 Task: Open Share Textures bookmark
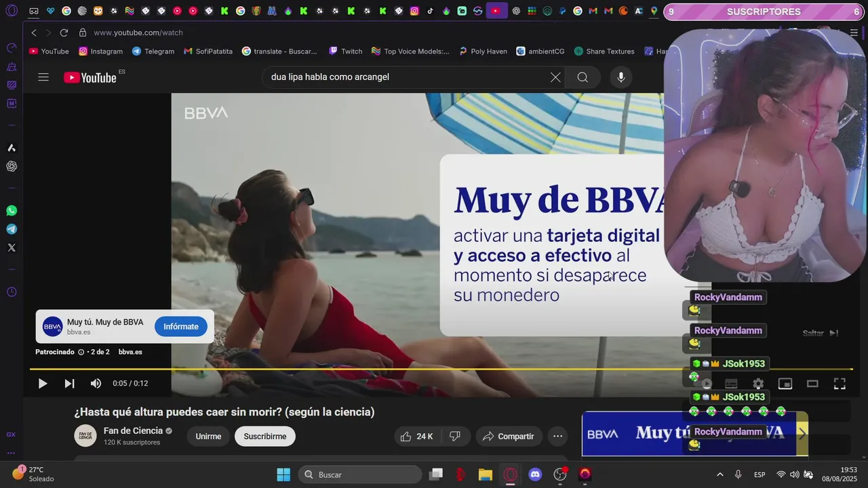pos(604,52)
